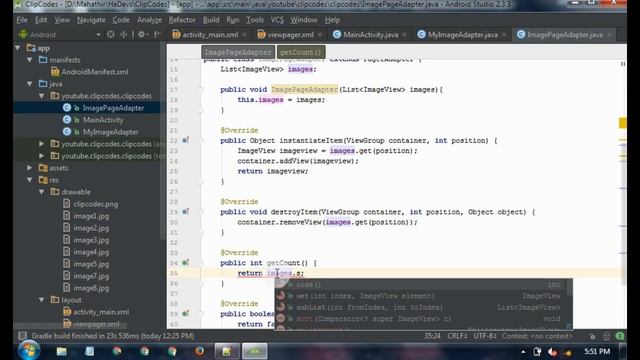Click the CRLF line separator selector
The width and height of the screenshot is (640, 360).
coord(457,336)
